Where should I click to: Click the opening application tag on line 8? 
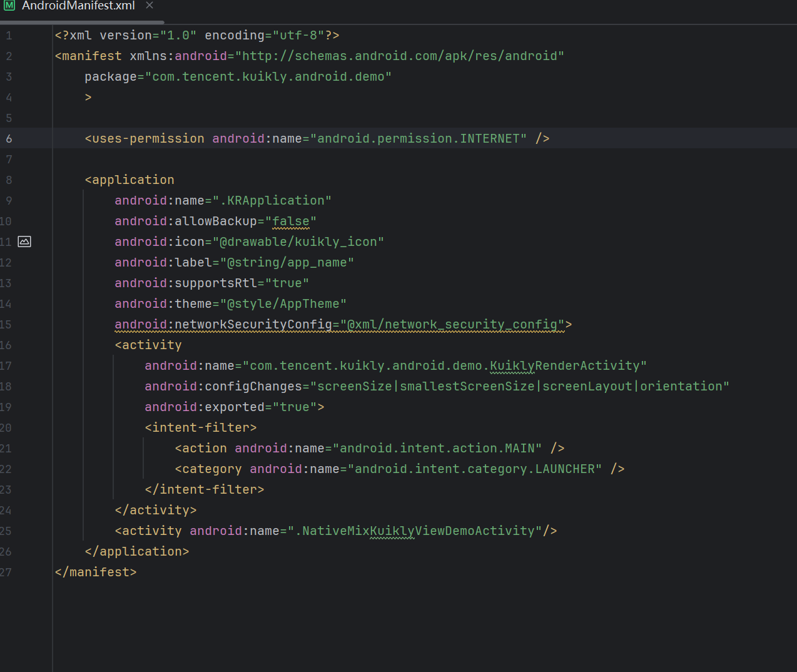(129, 180)
